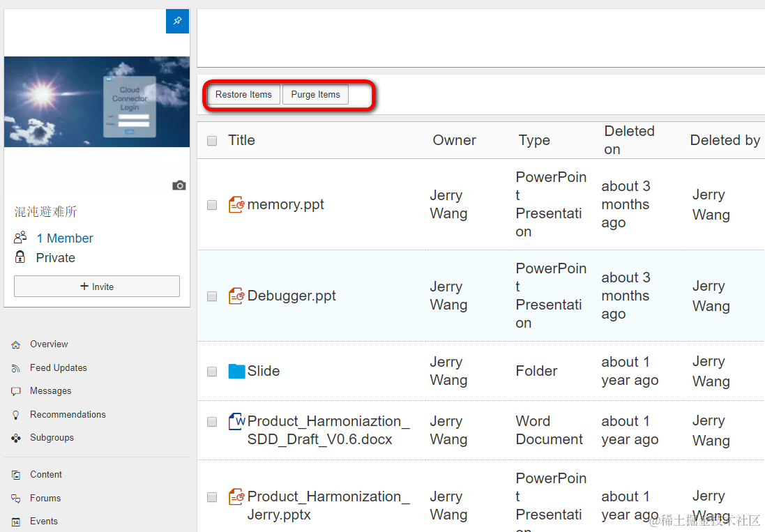
Task: Open the Forums section
Action: pyautogui.click(x=45, y=498)
